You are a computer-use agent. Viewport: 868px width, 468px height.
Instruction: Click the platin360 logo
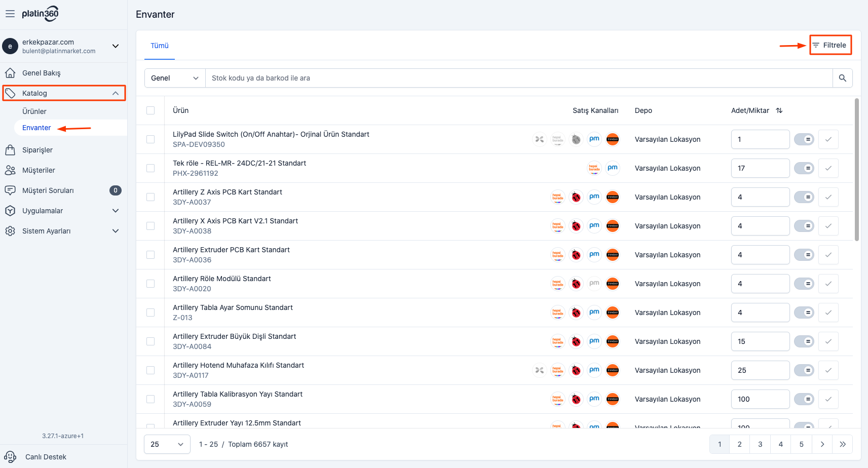coord(41,14)
